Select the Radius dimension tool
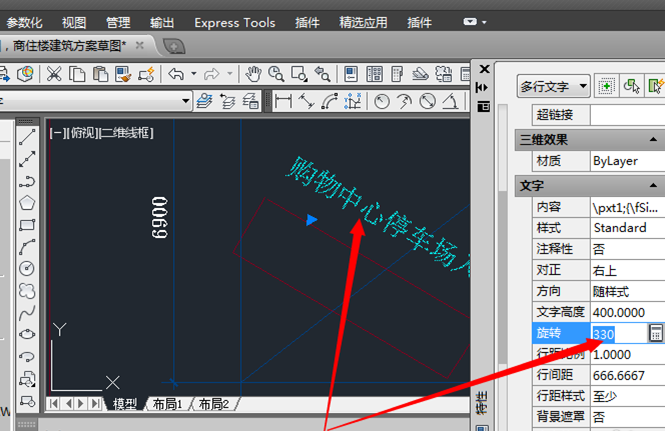Viewport: 665px width, 431px height. point(382,101)
